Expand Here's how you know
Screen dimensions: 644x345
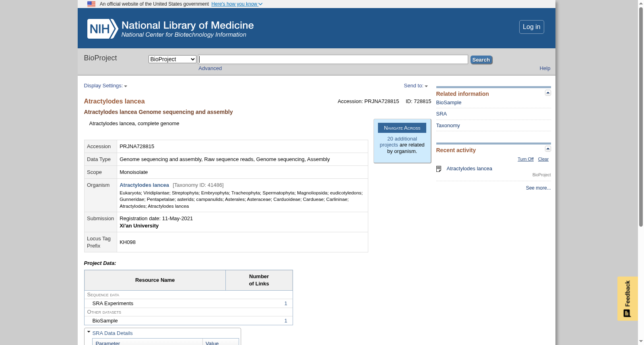point(237,4)
